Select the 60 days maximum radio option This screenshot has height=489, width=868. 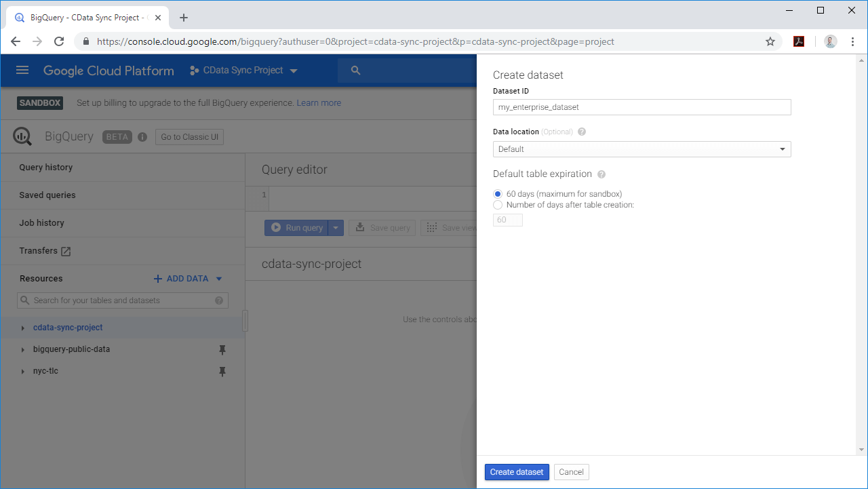498,194
